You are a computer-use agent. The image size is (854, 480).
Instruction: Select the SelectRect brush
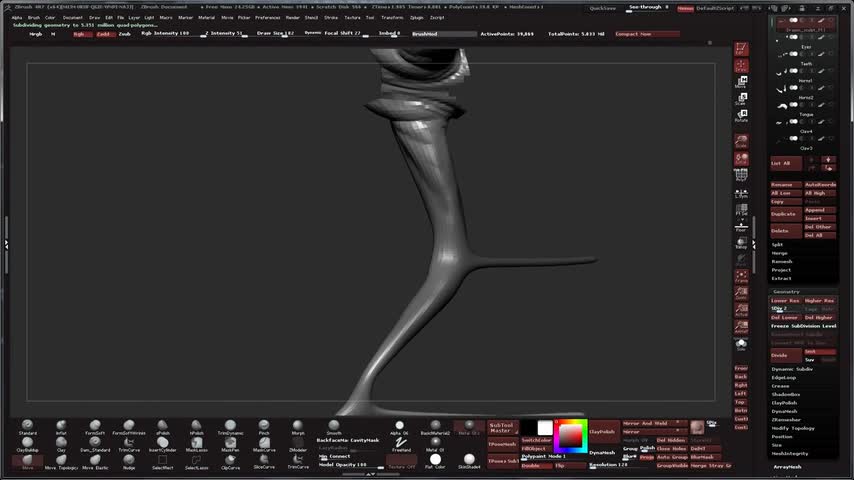162,462
